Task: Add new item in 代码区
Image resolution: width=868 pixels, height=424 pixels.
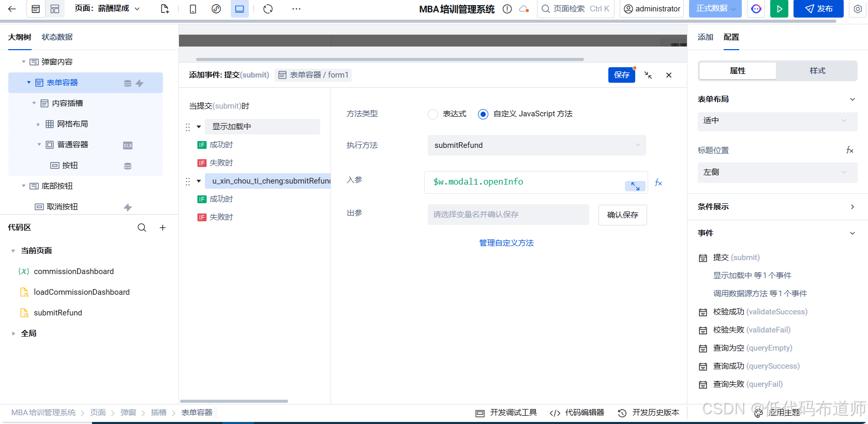Action: pyautogui.click(x=162, y=228)
